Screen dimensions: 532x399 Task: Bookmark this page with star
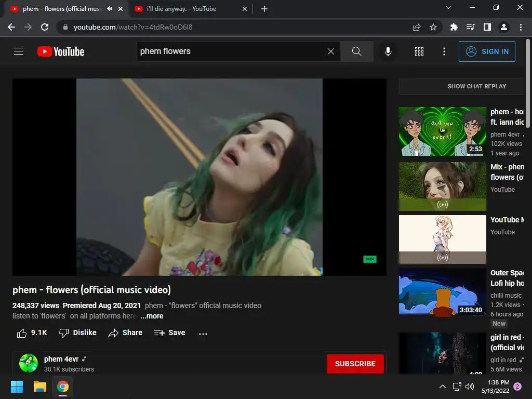pos(433,27)
